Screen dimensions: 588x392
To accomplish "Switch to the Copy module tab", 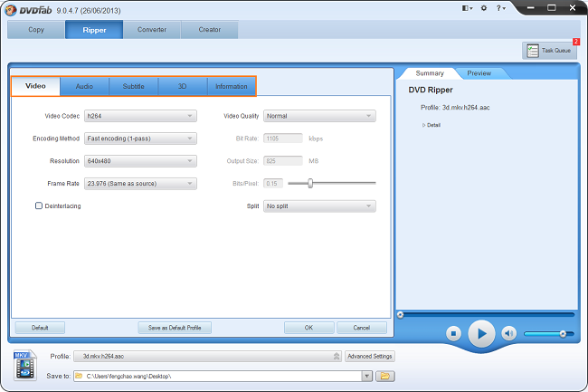I will 36,30.
